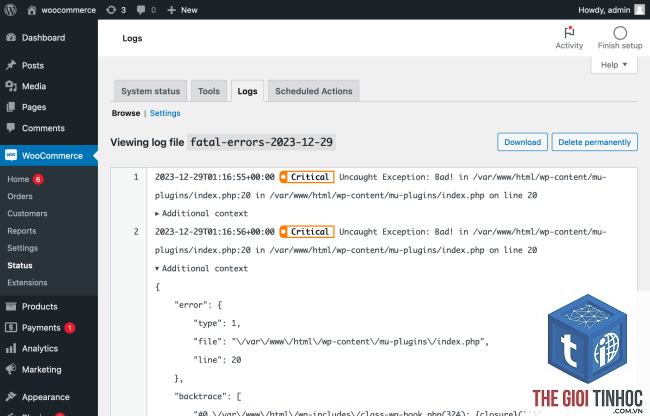Visit site via woocommerce home icon

pos(32,10)
